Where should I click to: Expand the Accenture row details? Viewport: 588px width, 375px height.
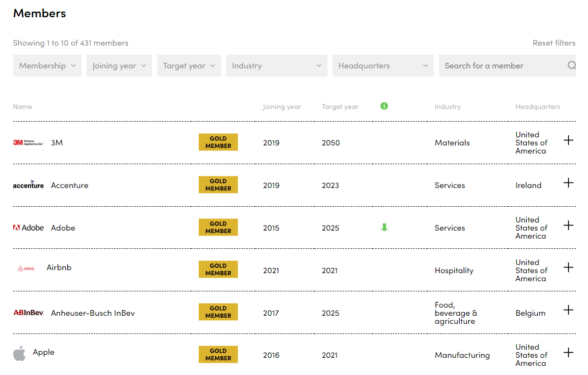pyautogui.click(x=569, y=182)
